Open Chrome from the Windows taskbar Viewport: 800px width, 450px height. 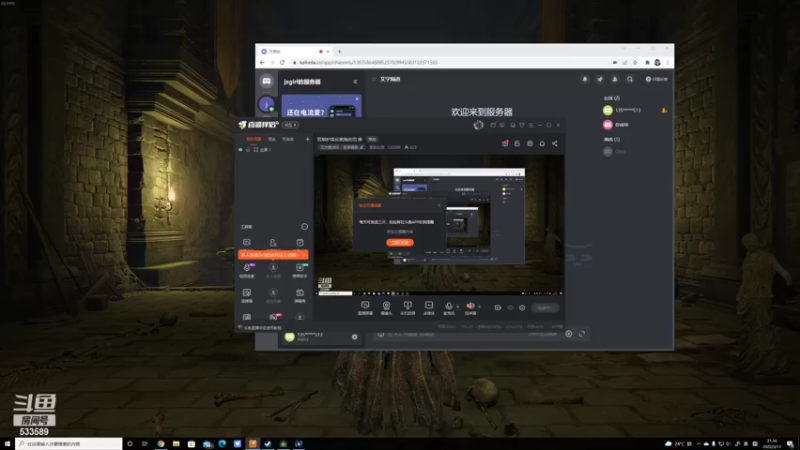click(161, 444)
